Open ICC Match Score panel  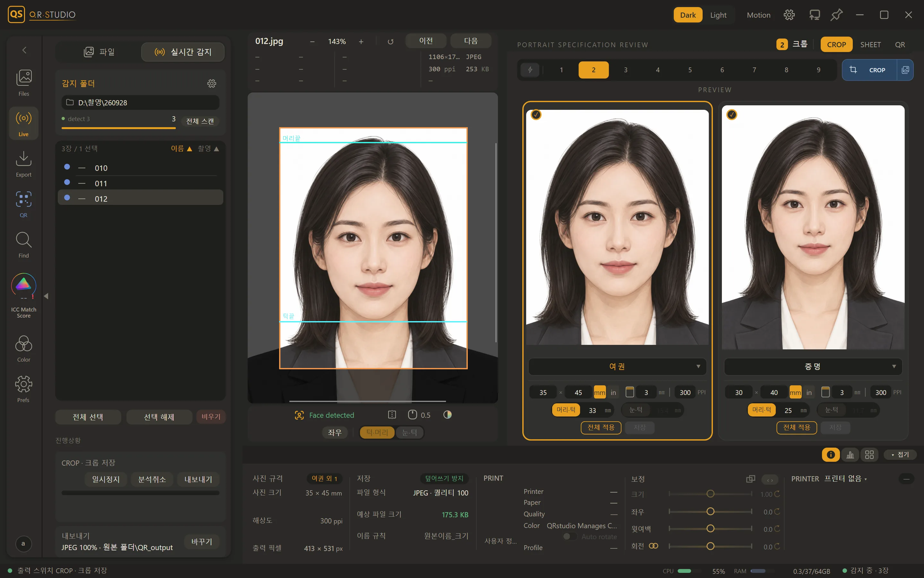24,295
